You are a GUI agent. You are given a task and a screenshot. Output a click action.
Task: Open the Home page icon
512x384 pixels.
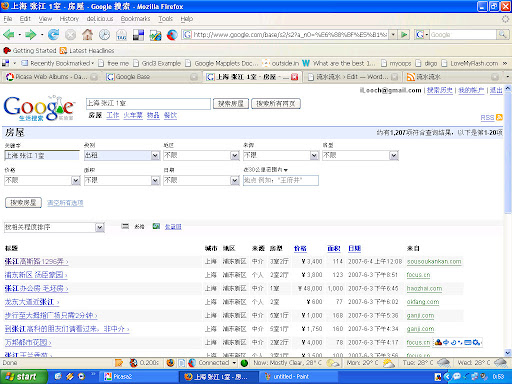click(x=87, y=35)
